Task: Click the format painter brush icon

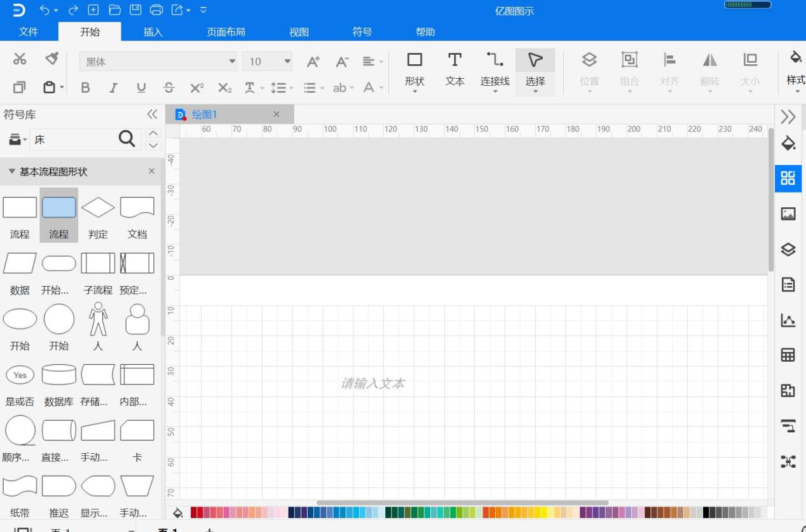Action: 52,59
